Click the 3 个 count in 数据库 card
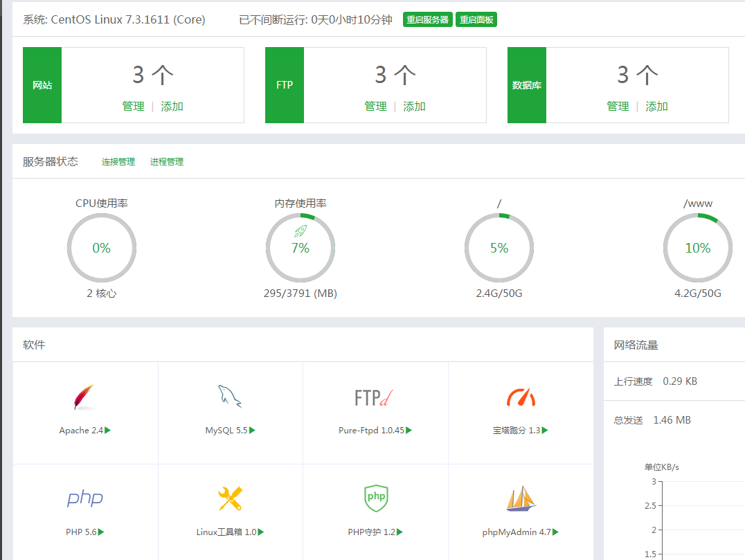Viewport: 745px width, 560px height. click(638, 75)
